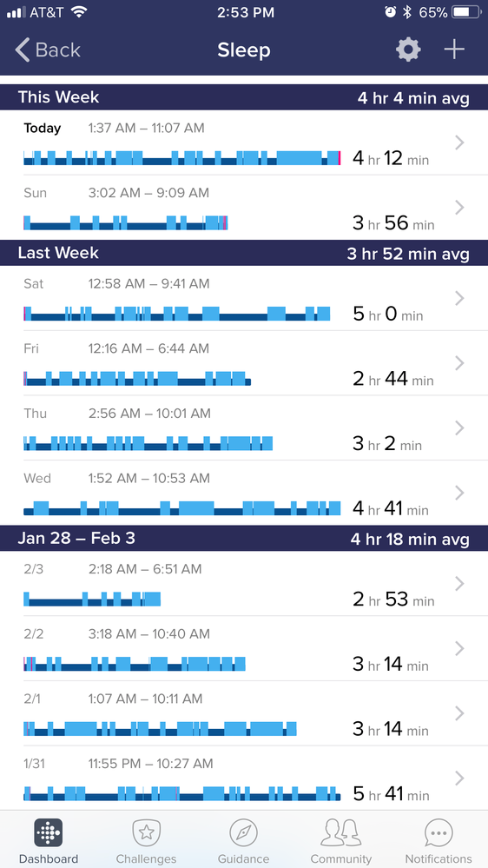Open the Notifications chat bubble icon
This screenshot has width=488, height=868.
(439, 832)
